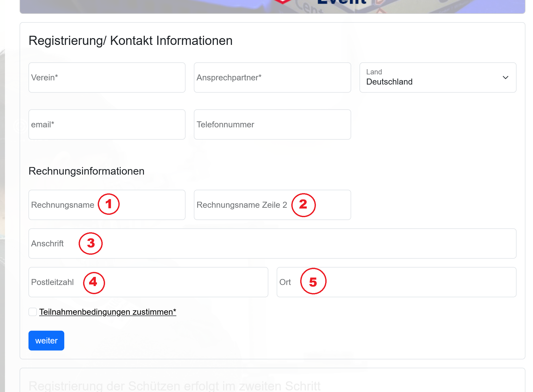The image size is (533, 392).
Task: Click the red circled number 5 marker
Action: click(313, 281)
